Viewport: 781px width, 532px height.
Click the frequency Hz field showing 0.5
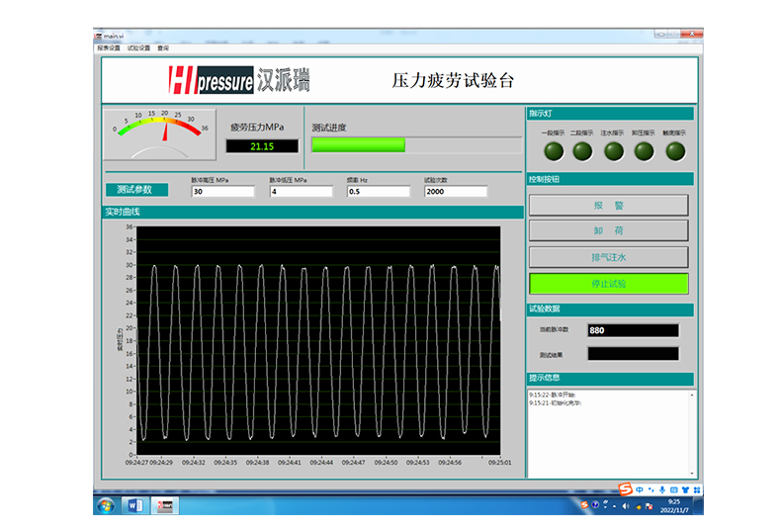379,191
